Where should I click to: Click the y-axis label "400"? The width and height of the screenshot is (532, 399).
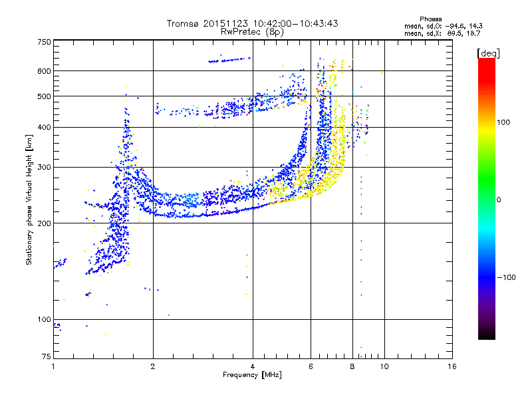pos(44,128)
